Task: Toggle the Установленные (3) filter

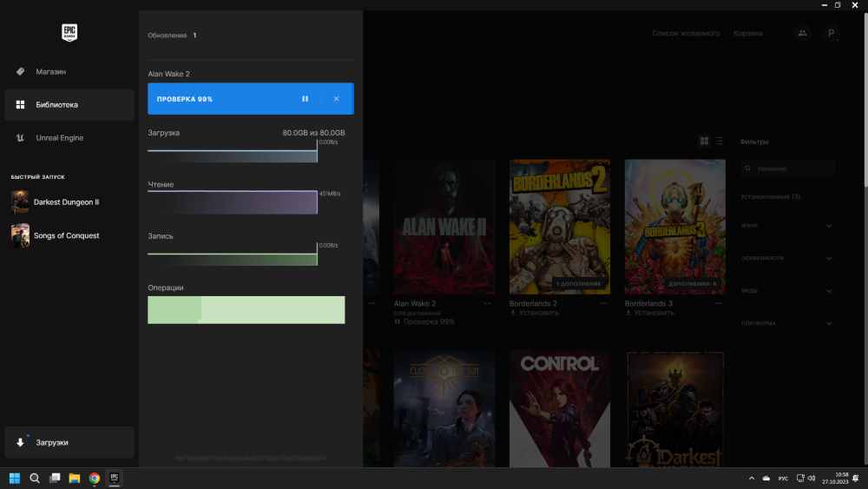Action: 770,196
